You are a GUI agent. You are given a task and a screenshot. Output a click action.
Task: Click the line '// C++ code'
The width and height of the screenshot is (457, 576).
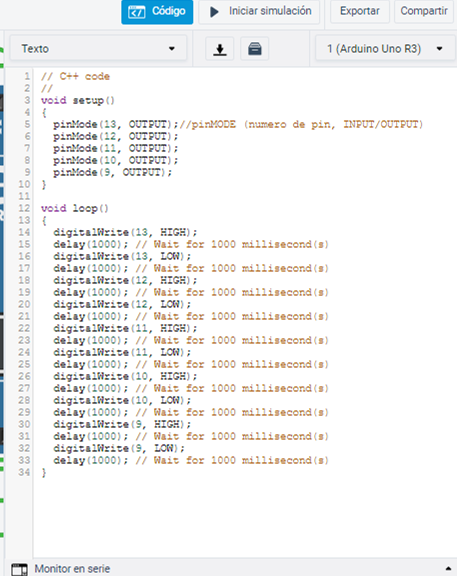click(x=75, y=76)
